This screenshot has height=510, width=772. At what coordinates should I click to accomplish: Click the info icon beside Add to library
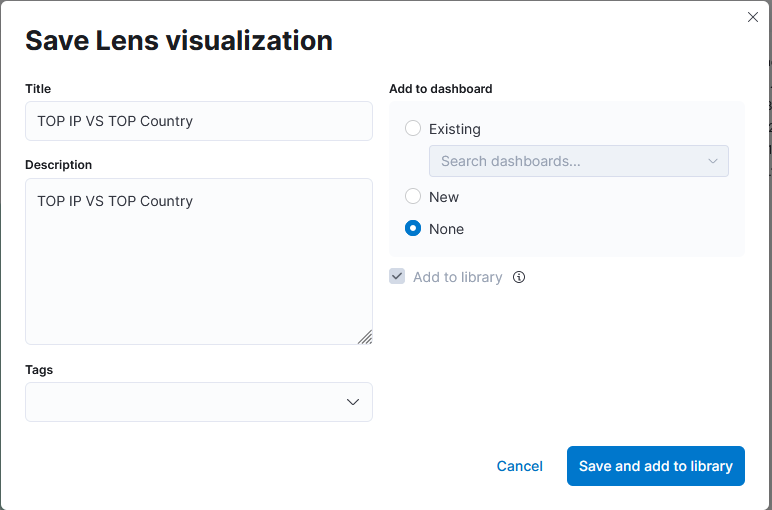(519, 277)
